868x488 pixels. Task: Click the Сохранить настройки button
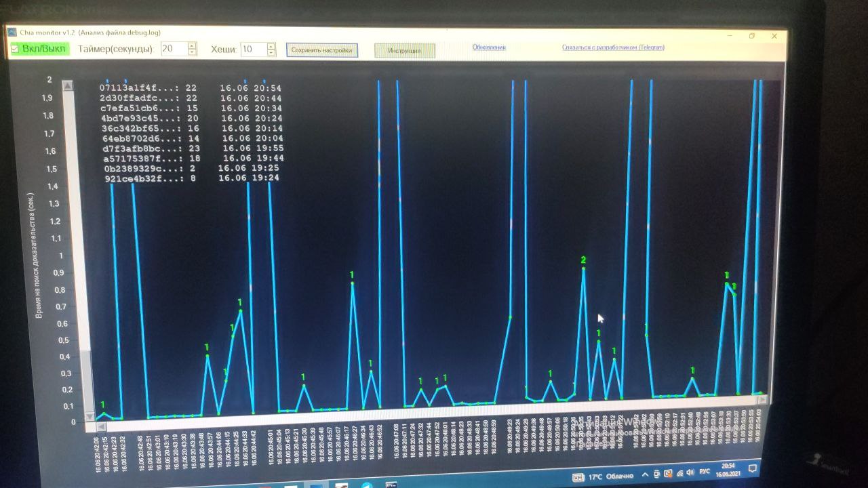click(321, 50)
